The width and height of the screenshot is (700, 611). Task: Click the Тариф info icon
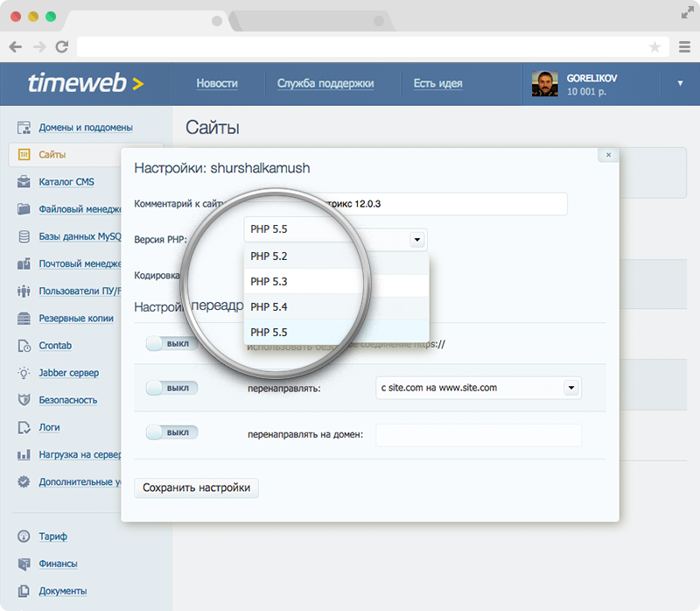tap(24, 537)
